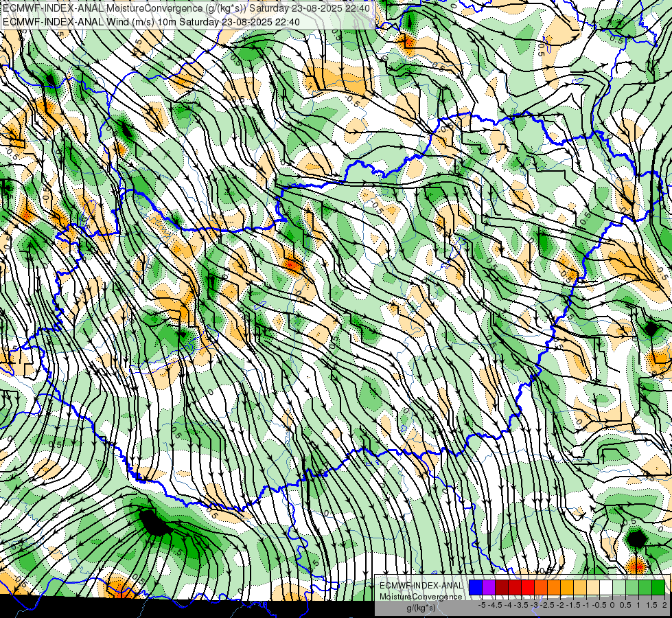Click the darkest green legend swatch

click(x=658, y=587)
